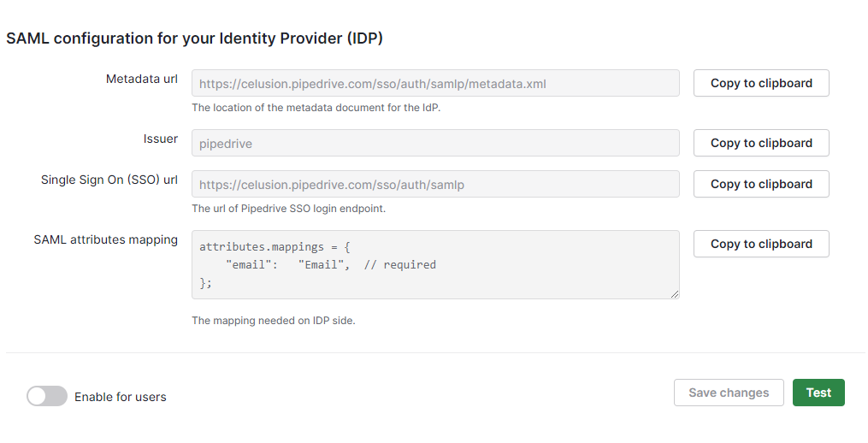Screen dimensions: 868x443
Task: Click the SAML attributes mapping label
Action: pos(106,239)
